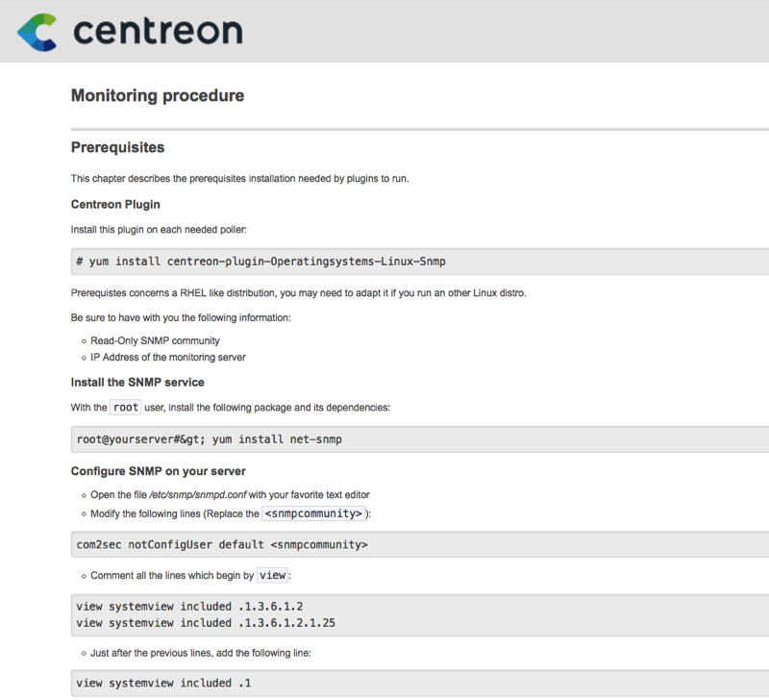Image resolution: width=769 pixels, height=700 pixels.
Task: Click the view systemview included .1.3.6.1.2 line
Action: click(x=190, y=607)
